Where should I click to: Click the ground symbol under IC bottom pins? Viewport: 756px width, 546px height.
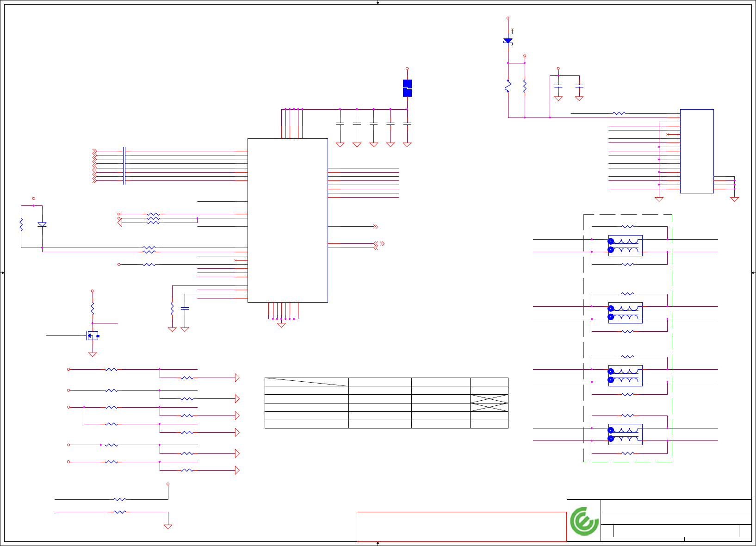[281, 325]
